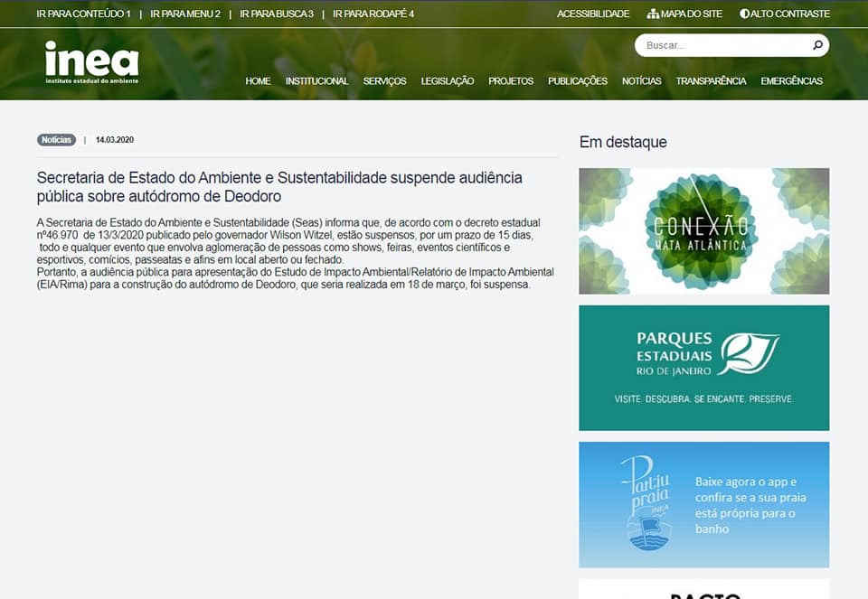Image resolution: width=868 pixels, height=599 pixels.
Task: Open the Home menu item
Action: (x=258, y=81)
